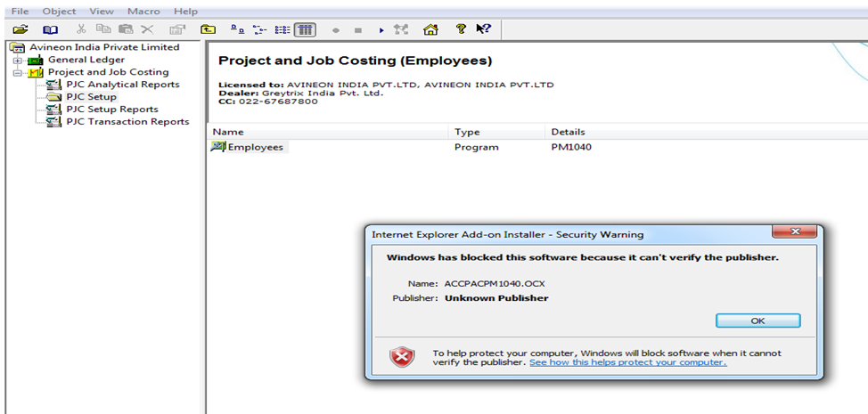Image resolution: width=868 pixels, height=414 pixels.
Task: Select the details view toolbar button
Action: click(305, 30)
